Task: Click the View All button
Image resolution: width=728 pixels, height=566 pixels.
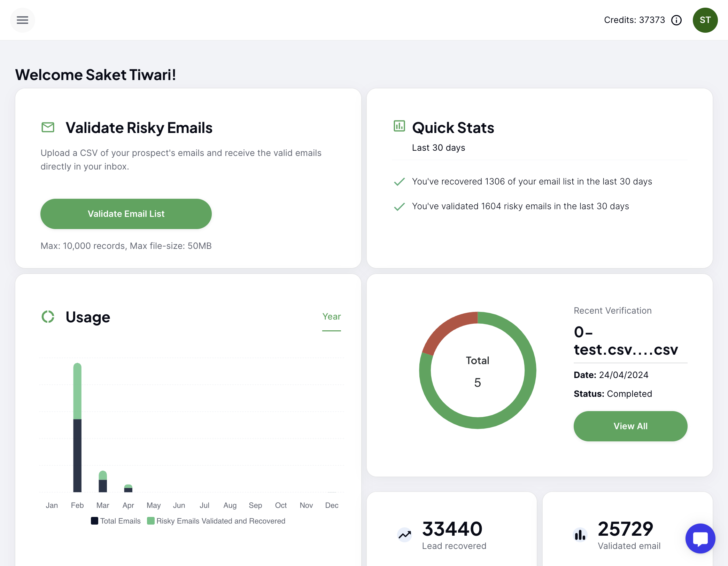Action: pyautogui.click(x=630, y=426)
